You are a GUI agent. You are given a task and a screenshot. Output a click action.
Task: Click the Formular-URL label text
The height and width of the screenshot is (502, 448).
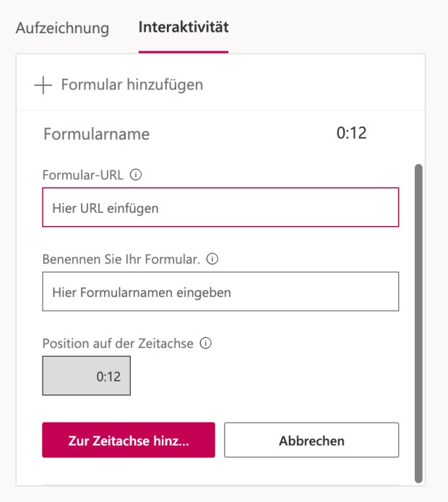[x=84, y=174]
